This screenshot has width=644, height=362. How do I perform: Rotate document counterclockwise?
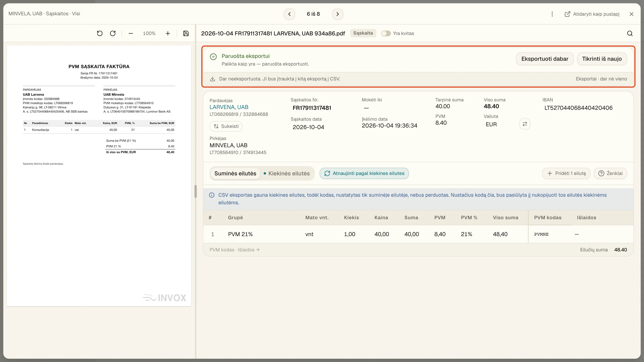99,33
